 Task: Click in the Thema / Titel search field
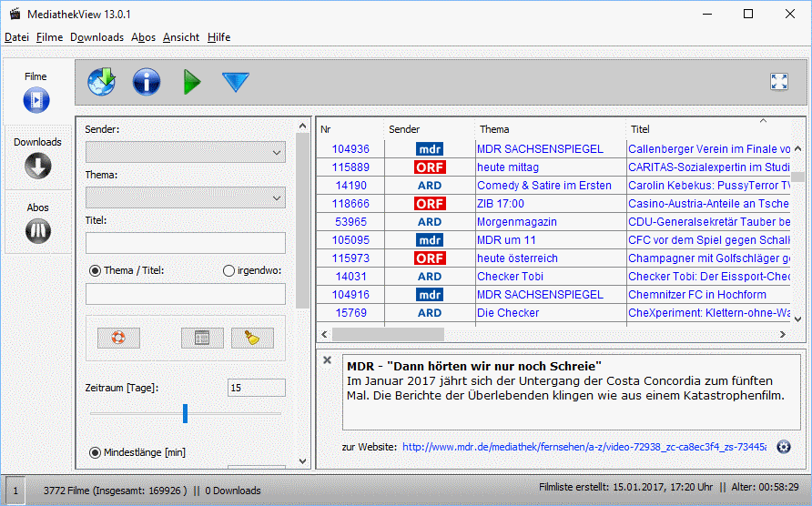tap(186, 294)
